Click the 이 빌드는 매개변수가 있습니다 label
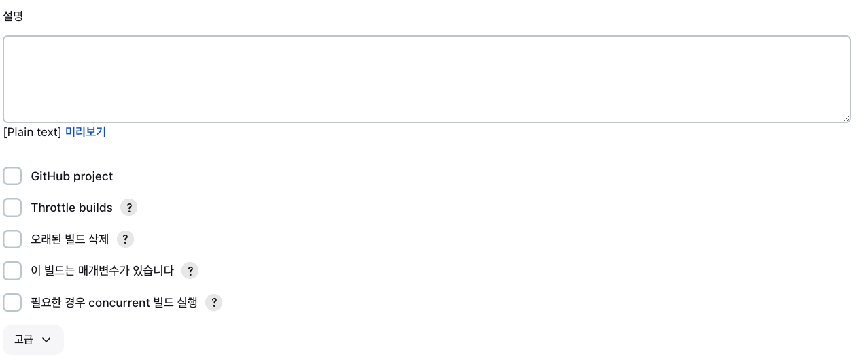 [103, 271]
